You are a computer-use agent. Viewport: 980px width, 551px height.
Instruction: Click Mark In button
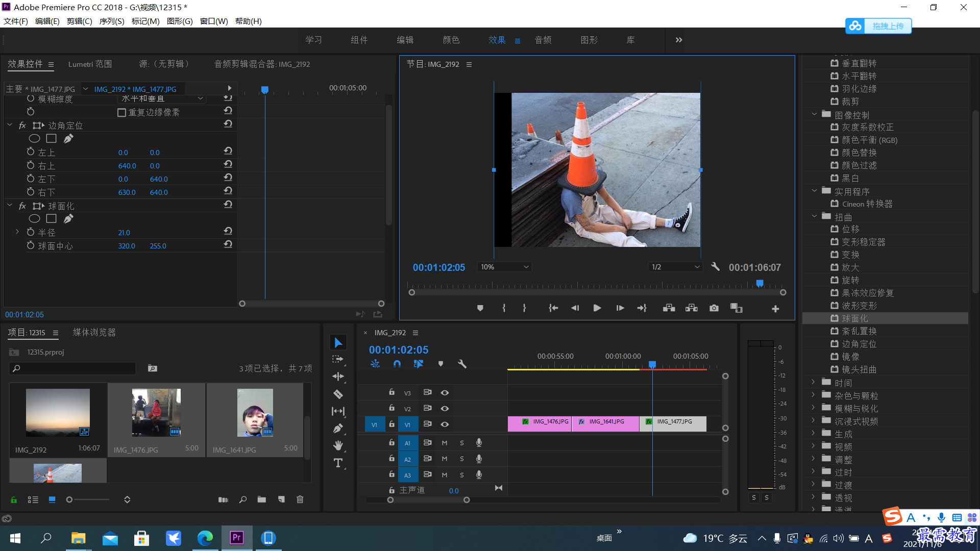504,308
